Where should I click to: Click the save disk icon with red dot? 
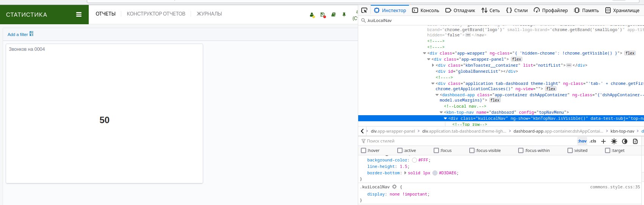pyautogui.click(x=323, y=15)
